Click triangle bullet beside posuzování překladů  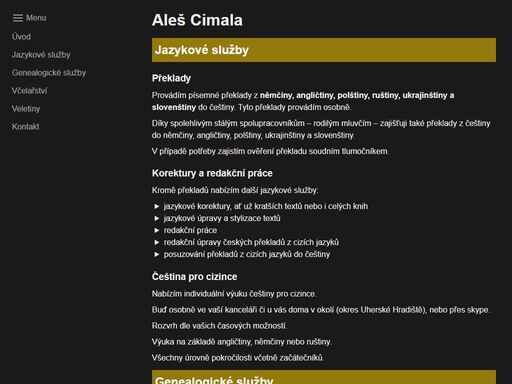coord(157,254)
